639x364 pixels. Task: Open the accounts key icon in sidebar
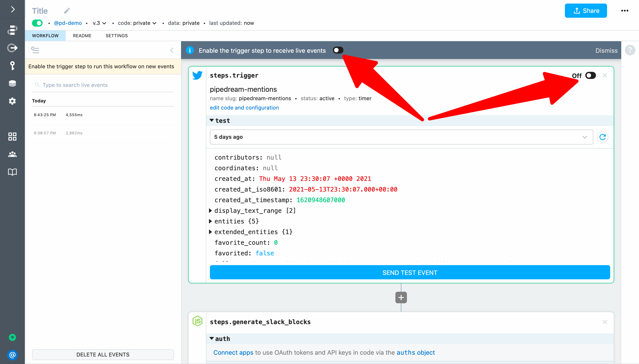click(12, 66)
